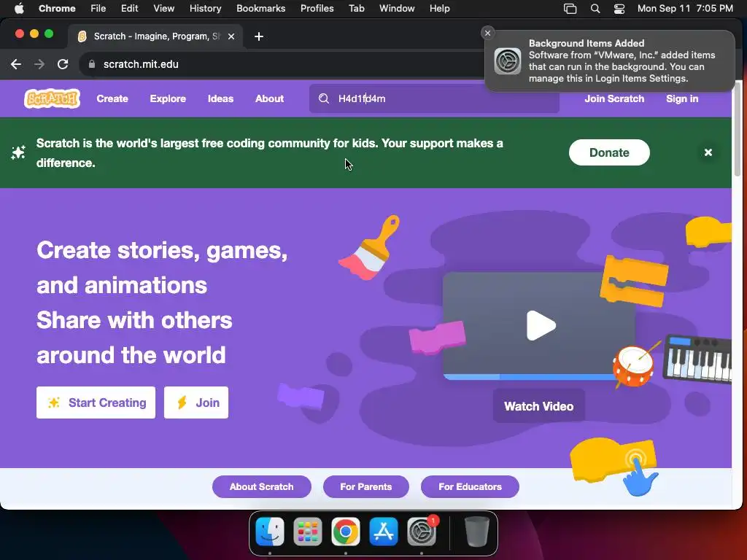Open For Educators pill button
The width and height of the screenshot is (747, 560).
[470, 486]
